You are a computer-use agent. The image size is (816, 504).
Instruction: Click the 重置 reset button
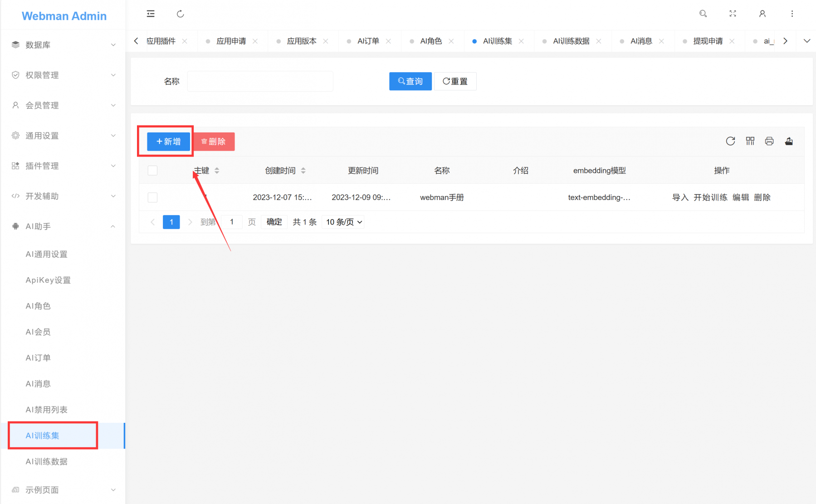(455, 81)
